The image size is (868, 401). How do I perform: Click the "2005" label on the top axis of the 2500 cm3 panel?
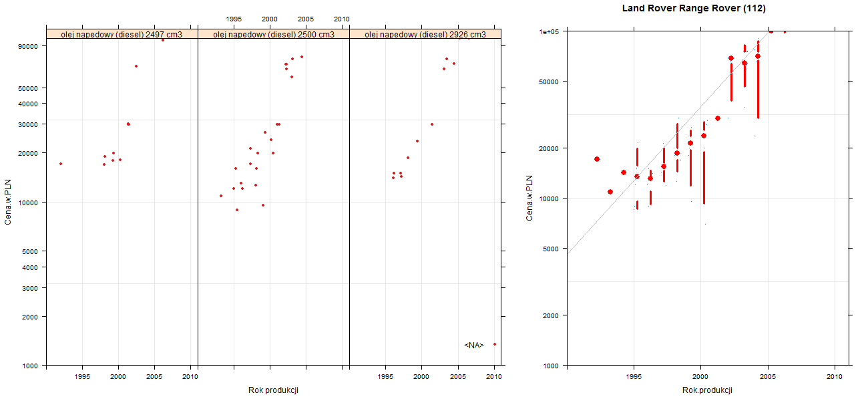pyautogui.click(x=306, y=19)
